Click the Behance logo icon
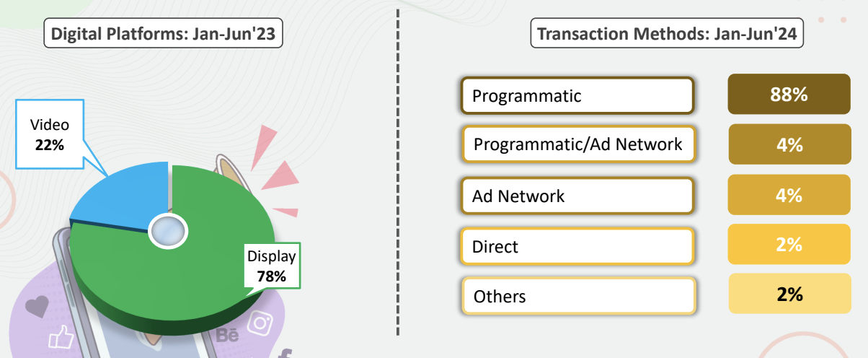This screenshot has height=358, width=868. (228, 336)
